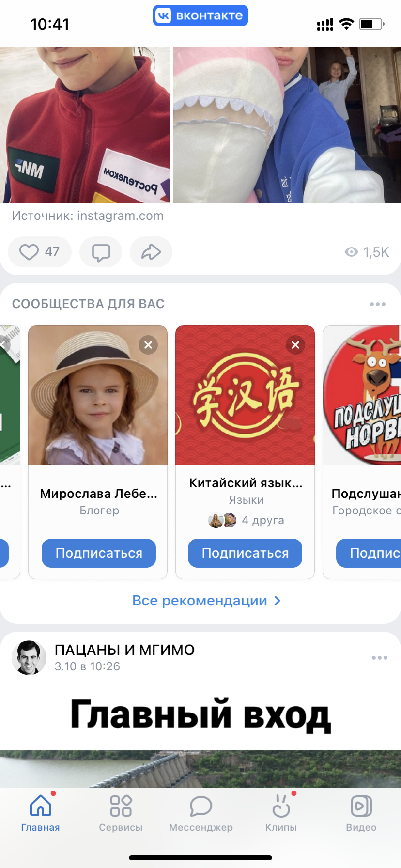Open ПАЦАНЫ И МГИМО group name
The height and width of the screenshot is (868, 401).
pos(124,650)
